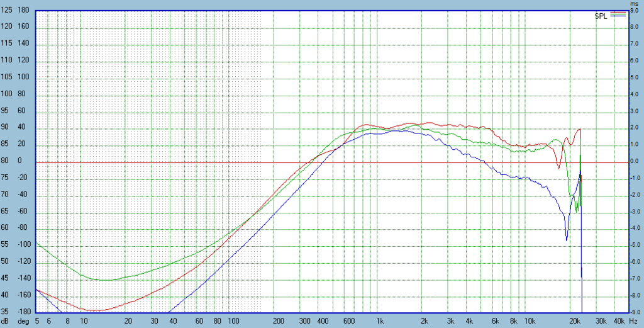Viewport: 644px width, 328px height.
Task: Select the 20k frequency axis label
Action: [575, 320]
